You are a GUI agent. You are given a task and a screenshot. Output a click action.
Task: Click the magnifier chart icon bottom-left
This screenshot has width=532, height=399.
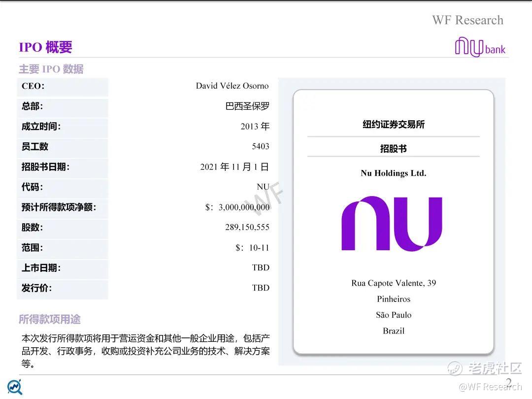15,387
